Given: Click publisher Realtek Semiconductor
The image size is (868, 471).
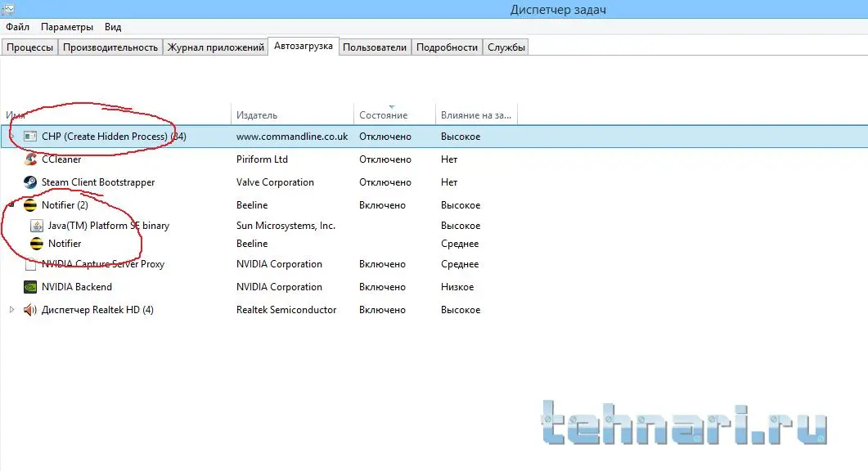Looking at the screenshot, I should point(286,310).
